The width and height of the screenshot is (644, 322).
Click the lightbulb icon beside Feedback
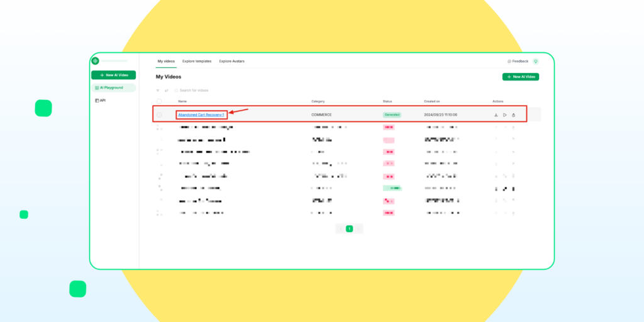tap(536, 62)
